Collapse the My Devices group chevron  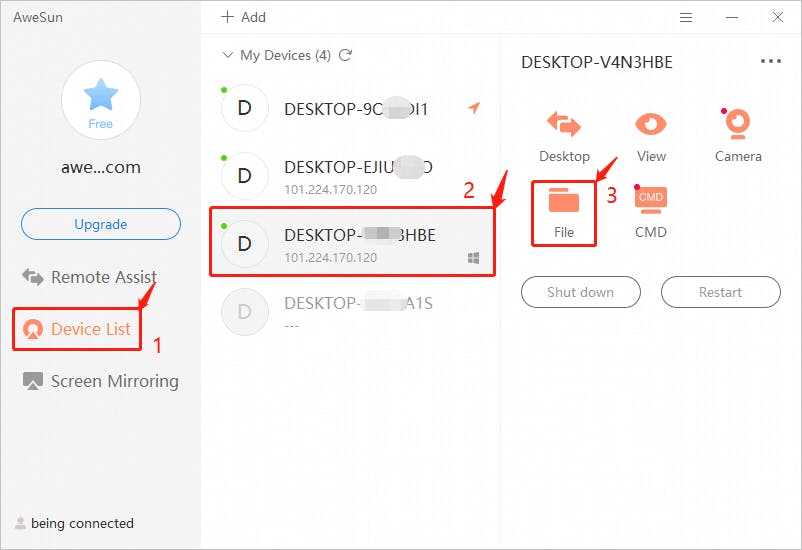tap(228, 55)
